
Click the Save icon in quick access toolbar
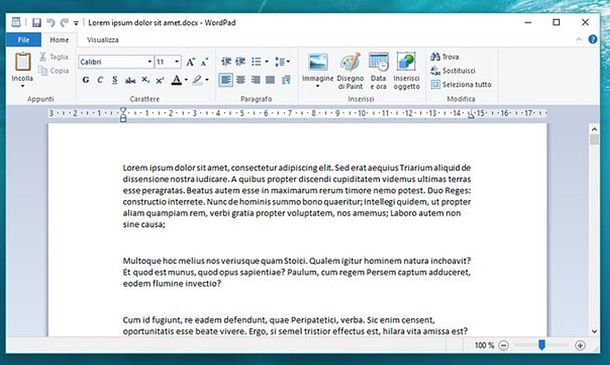tap(37, 23)
